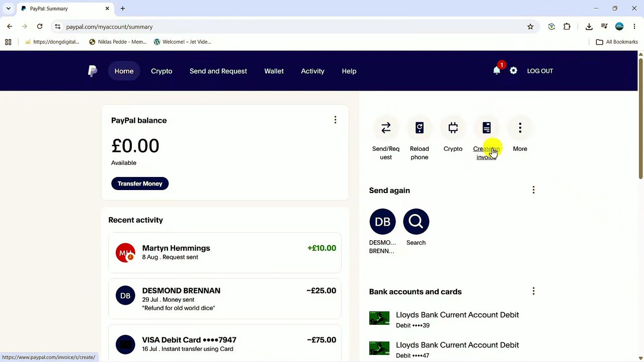Open the dongdigital bookmark
Viewport: 644px width, 362px height.
52,42
